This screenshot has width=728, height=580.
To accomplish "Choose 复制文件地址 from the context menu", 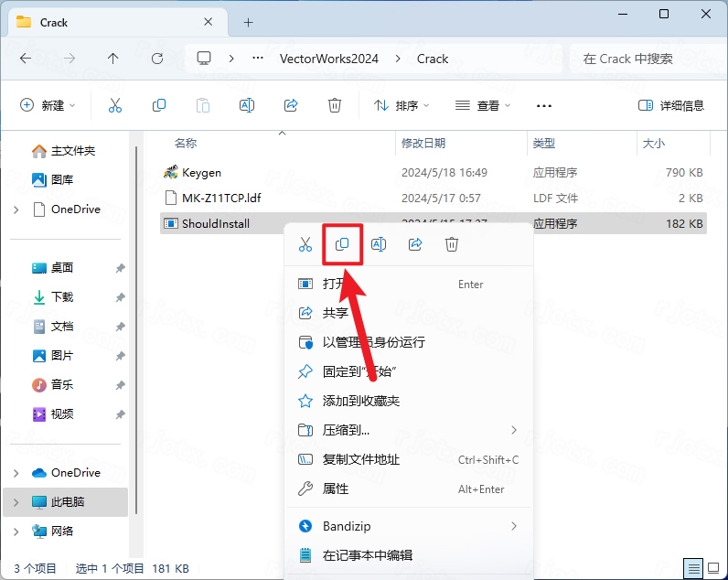I will coord(360,459).
